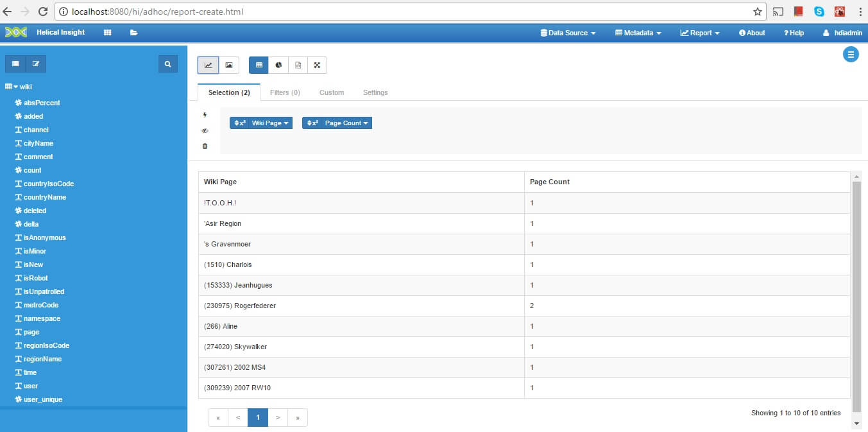The image size is (868, 432).
Task: Select the page field
Action: [x=31, y=332]
